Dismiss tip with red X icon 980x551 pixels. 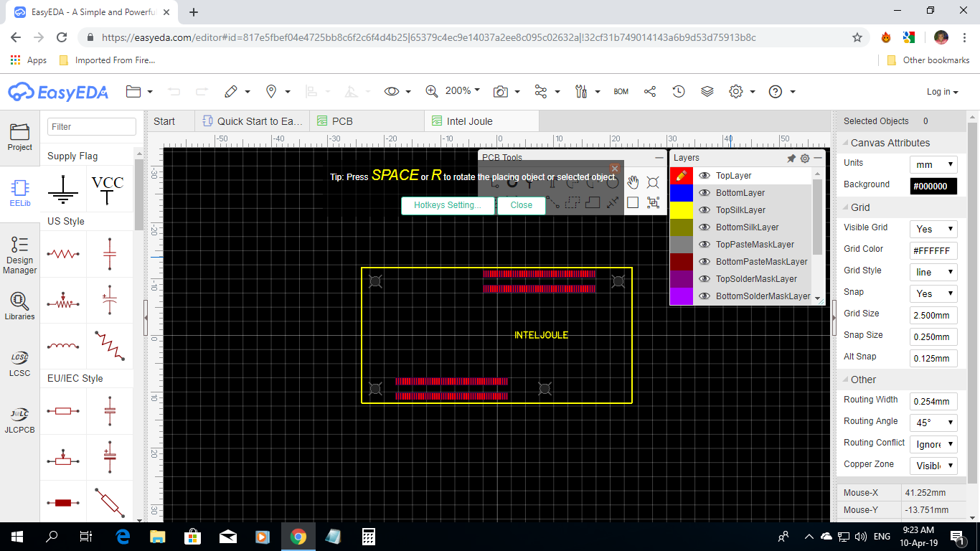(x=614, y=169)
